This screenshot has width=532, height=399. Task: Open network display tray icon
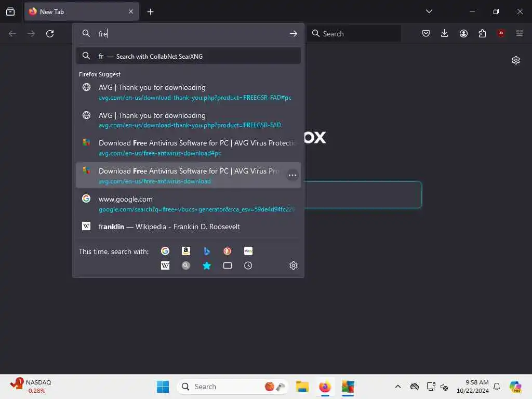click(x=431, y=387)
